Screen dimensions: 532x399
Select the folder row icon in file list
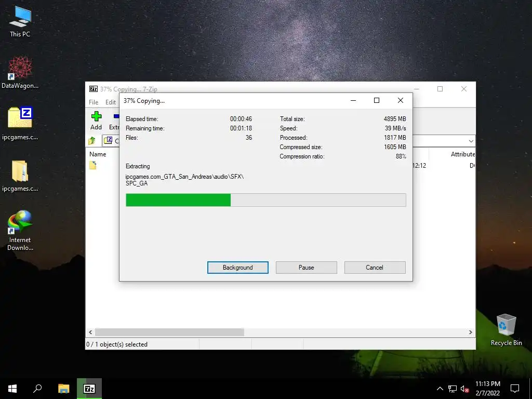tap(92, 165)
